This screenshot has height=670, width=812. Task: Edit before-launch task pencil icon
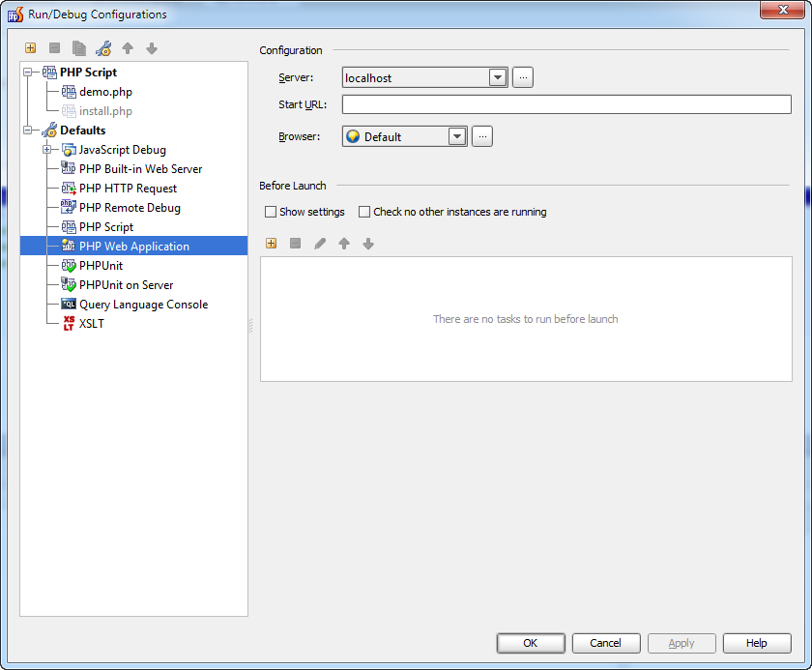[x=320, y=244]
